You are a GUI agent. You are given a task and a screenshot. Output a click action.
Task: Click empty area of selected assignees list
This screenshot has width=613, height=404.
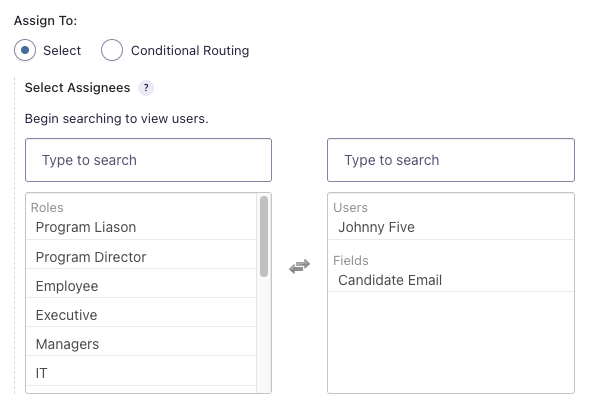[450, 345]
